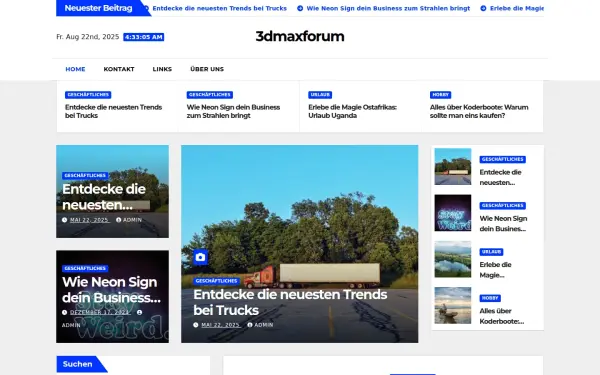600x375 pixels.
Task: Click the Hobby tag in the top row
Action: 440,95
